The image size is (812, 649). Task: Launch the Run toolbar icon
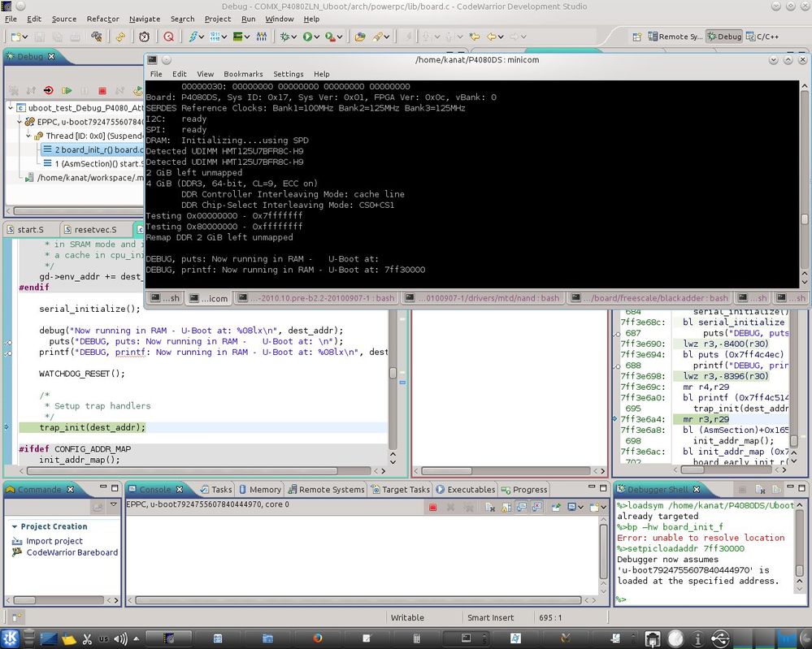coord(306,37)
